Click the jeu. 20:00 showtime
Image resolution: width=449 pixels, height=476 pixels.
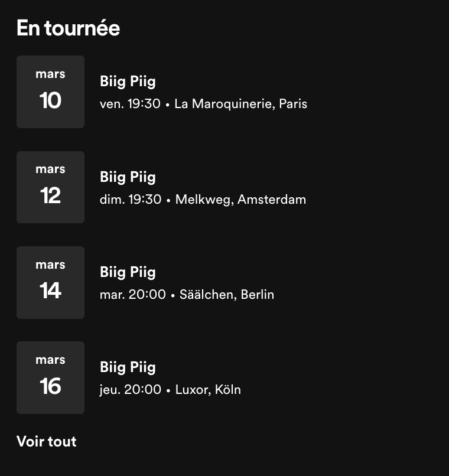click(x=131, y=390)
